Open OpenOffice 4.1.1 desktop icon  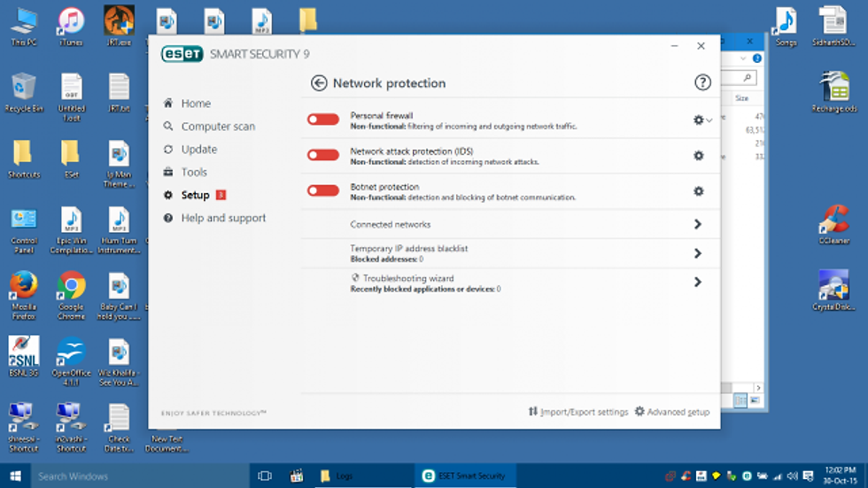72,360
